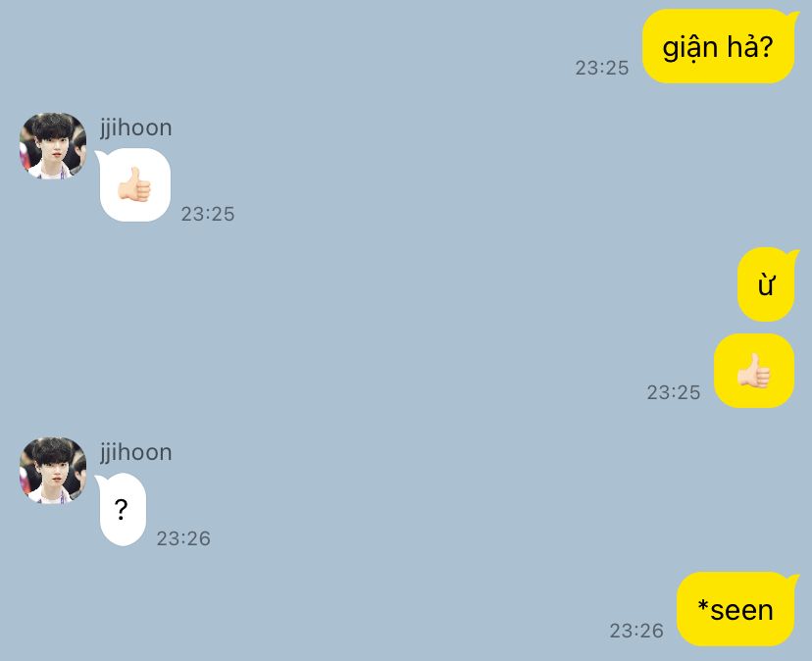The height and width of the screenshot is (661, 812).
Task: Tap the thumbs-up emoji sent by jjihoon
Action: pos(134,184)
